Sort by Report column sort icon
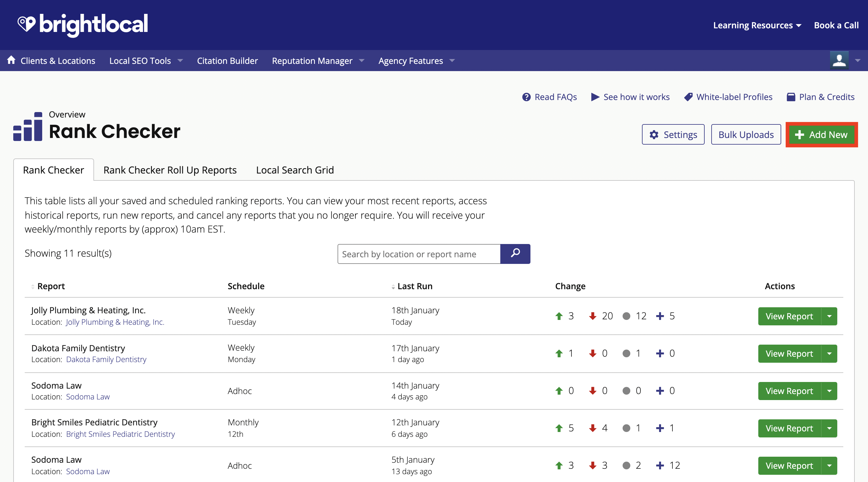Screen dimensions: 868x482 point(33,287)
